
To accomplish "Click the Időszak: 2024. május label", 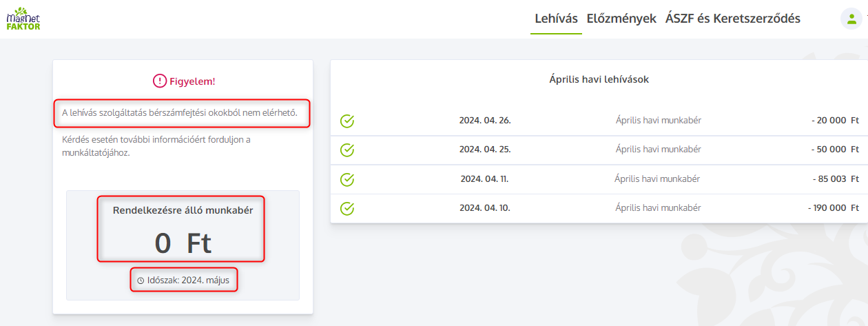I will 188,281.
